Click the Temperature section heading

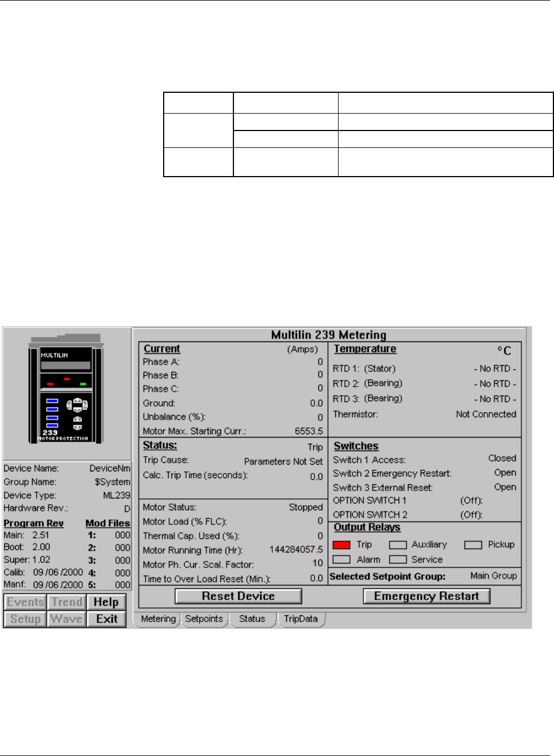pos(365,349)
